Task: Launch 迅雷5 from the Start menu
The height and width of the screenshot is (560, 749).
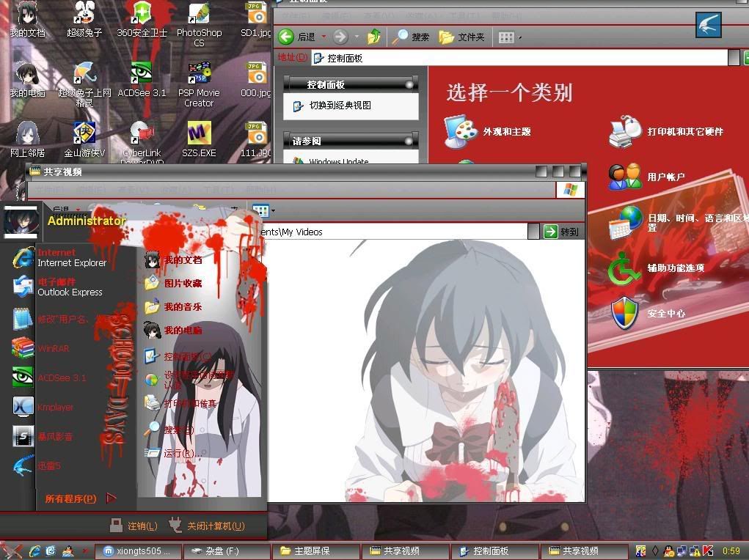Action: tap(36, 465)
